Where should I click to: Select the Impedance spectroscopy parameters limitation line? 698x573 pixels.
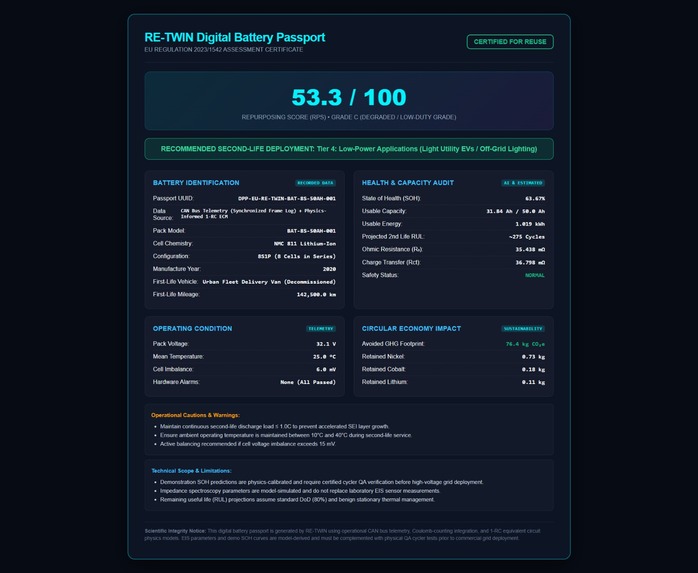300,491
